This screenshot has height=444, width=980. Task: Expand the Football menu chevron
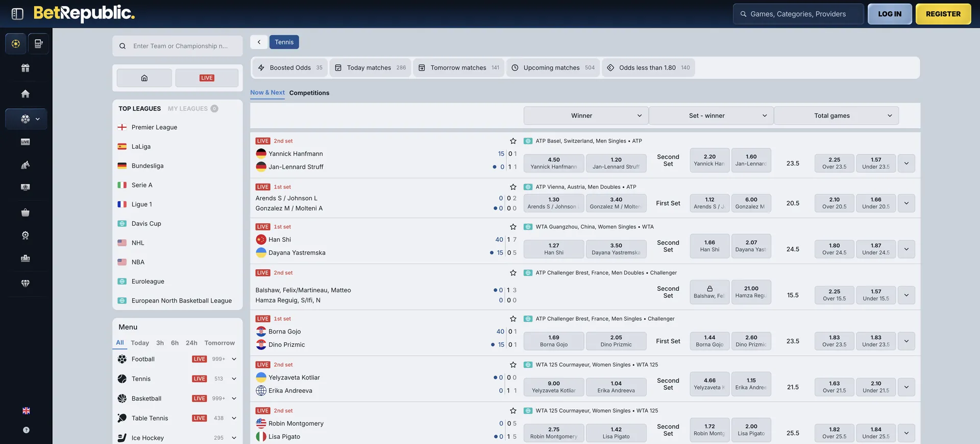[234, 359]
